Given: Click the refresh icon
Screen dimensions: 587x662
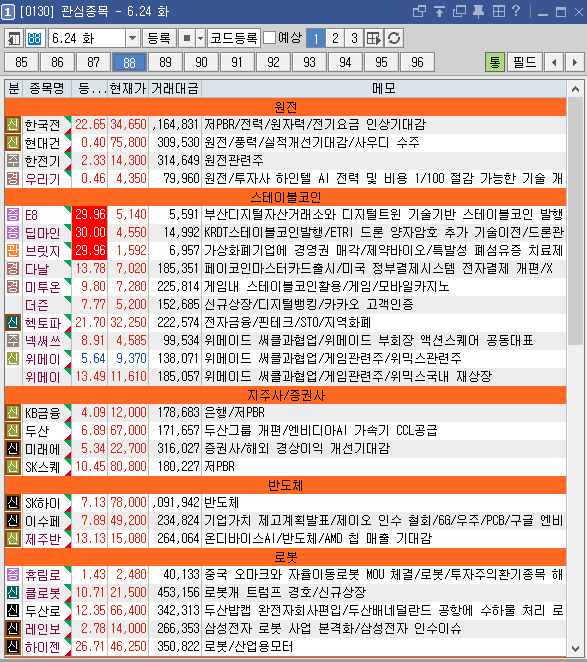Looking at the screenshot, I should coord(394,38).
